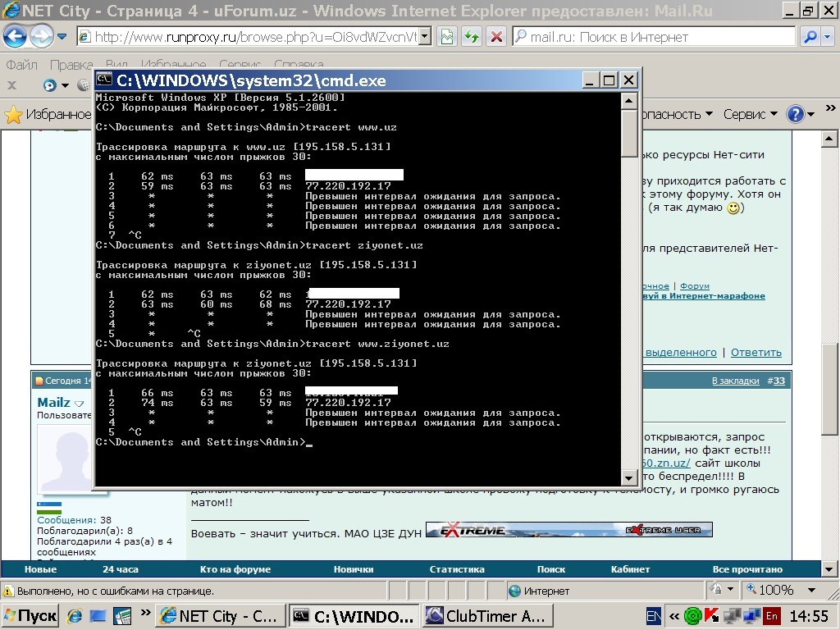Screen dimensions: 840x630
Task: Click the Интернет-марафоне link
Action: [717, 295]
